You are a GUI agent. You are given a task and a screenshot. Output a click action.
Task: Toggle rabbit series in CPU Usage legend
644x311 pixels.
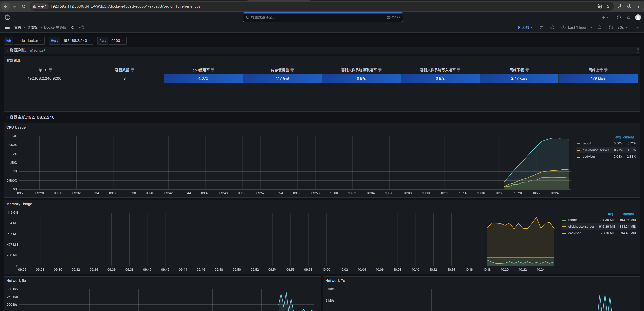[x=587, y=143]
